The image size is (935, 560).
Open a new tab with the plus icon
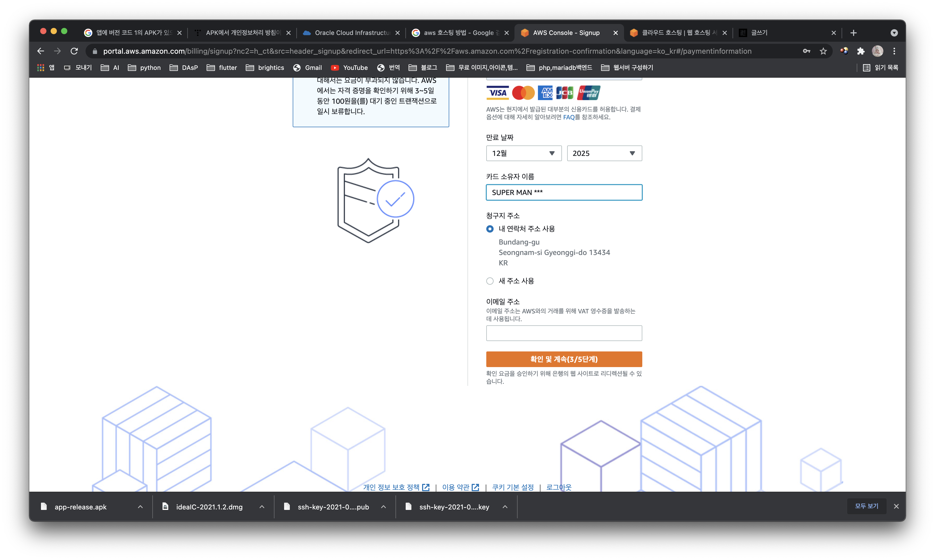pos(853,33)
